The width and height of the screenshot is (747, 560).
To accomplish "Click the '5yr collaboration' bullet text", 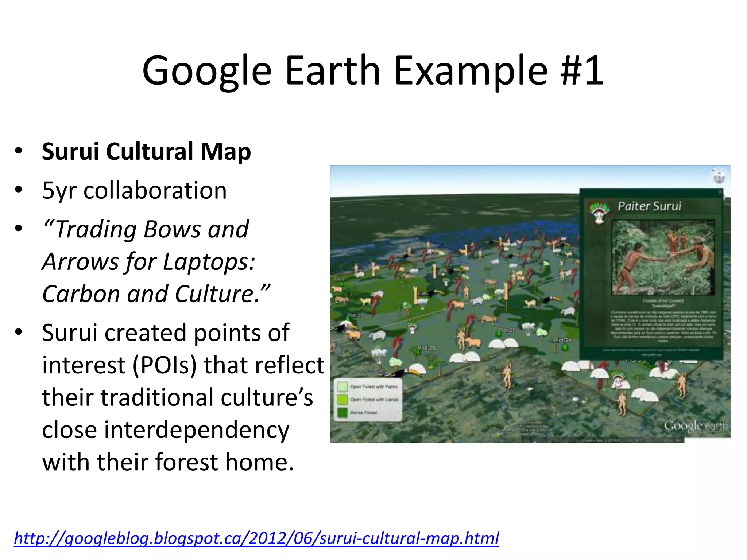I will [134, 190].
